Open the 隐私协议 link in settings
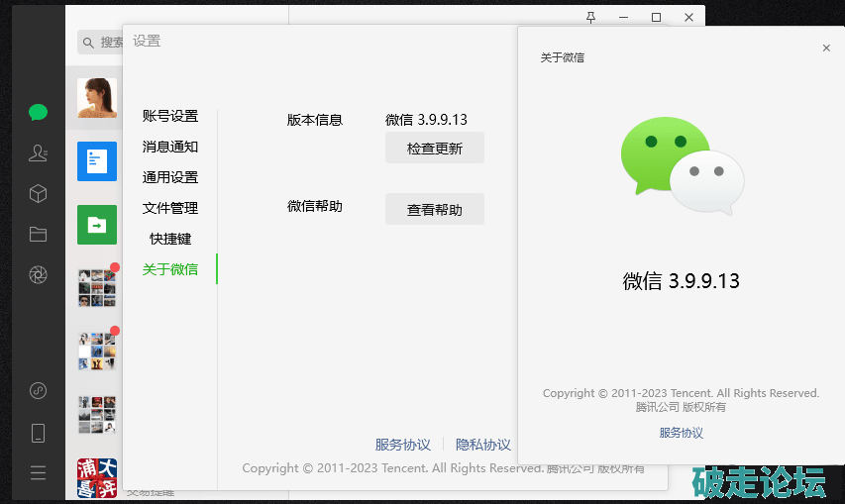This screenshot has width=845, height=504. coord(482,445)
